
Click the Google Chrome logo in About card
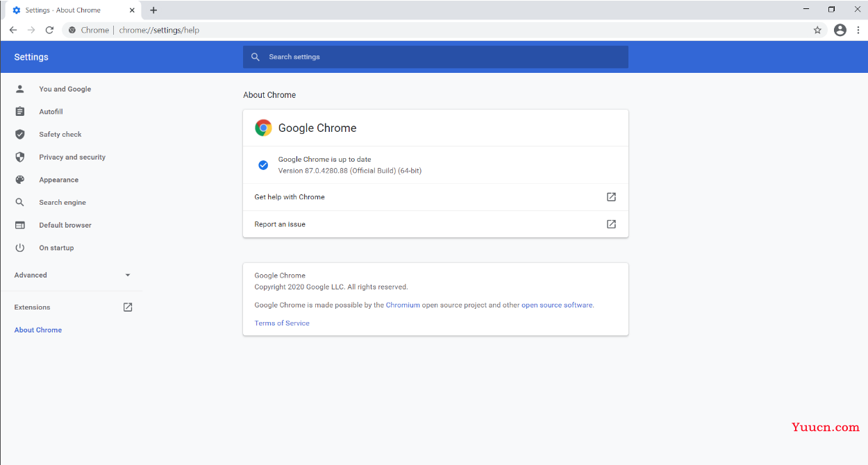coord(263,128)
